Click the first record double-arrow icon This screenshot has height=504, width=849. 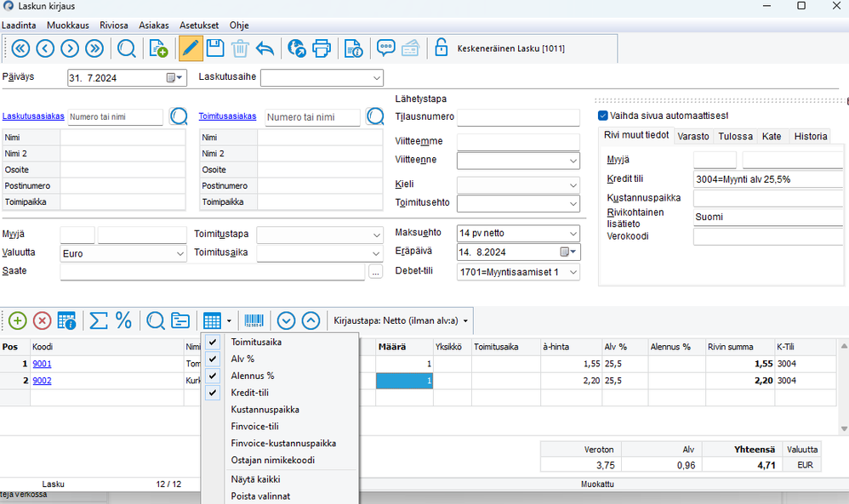20,48
